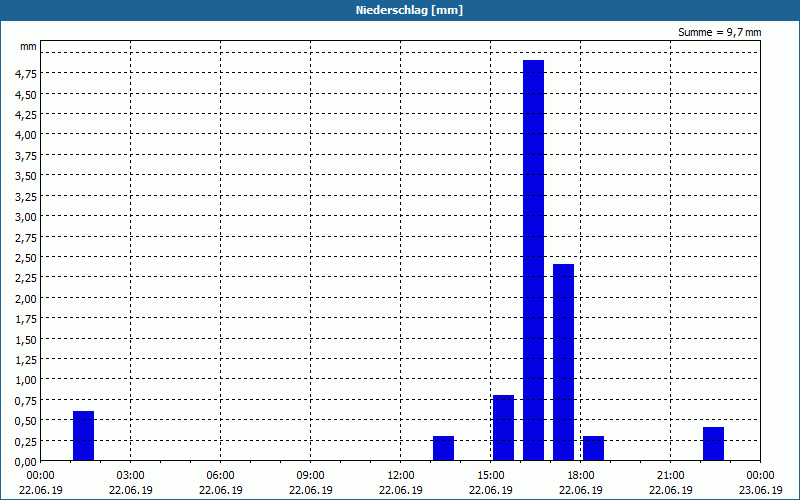
Task: Click the title 'Niederschlag [mm]'
Action: 409,10
